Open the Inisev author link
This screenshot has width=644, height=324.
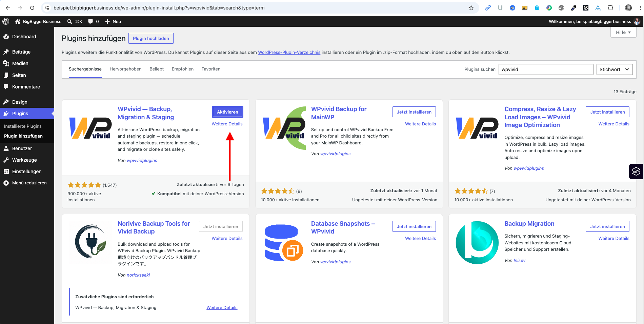click(x=519, y=260)
